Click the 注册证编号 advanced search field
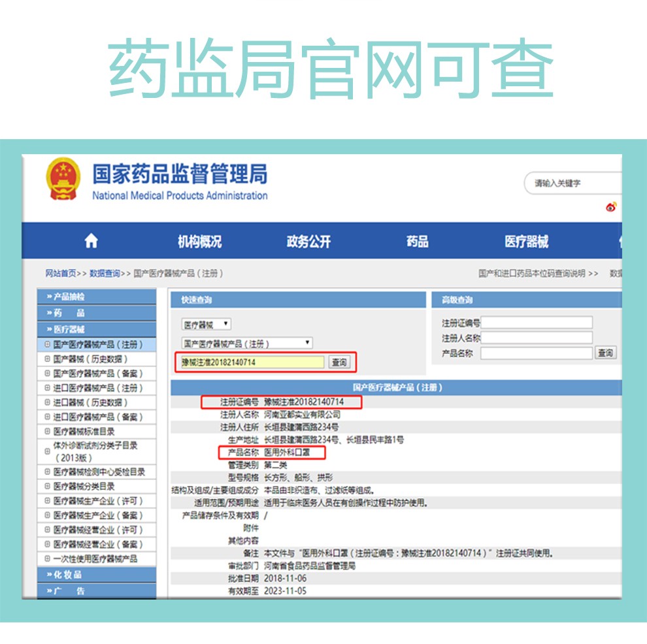This screenshot has height=644, width=647. click(x=537, y=323)
